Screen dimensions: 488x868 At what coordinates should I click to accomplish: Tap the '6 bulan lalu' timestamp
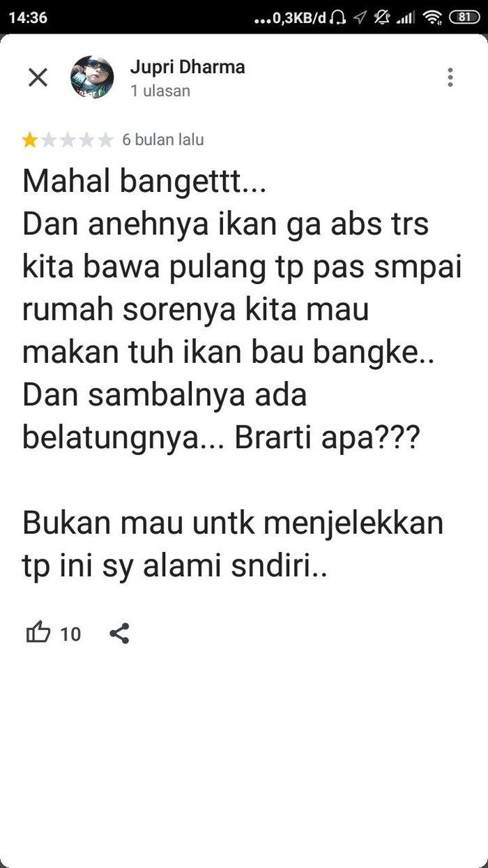click(x=163, y=140)
